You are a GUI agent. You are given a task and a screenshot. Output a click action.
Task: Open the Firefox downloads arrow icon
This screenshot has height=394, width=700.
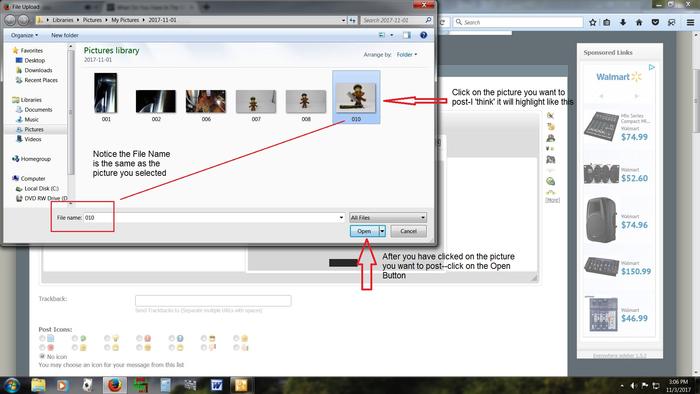[623, 22]
